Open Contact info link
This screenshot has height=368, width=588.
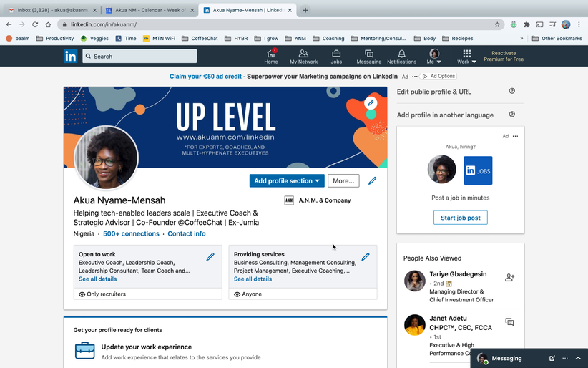(187, 233)
